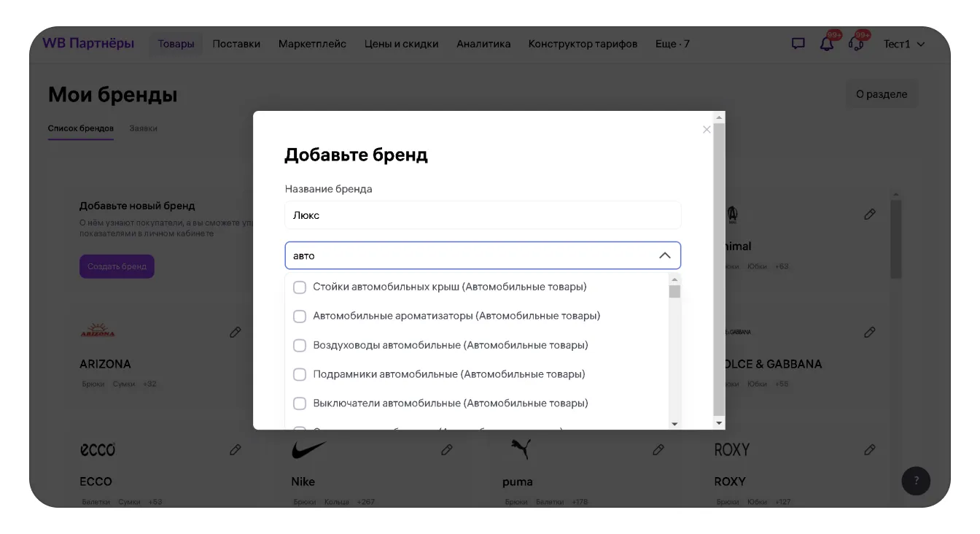This screenshot has height=534, width=980.
Task: Switch to the Заявки tab
Action: pos(143,128)
